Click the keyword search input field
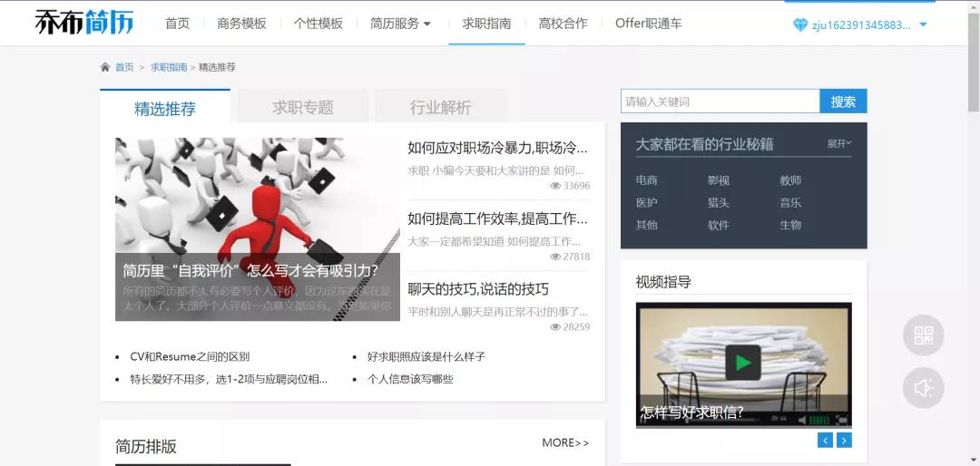The height and width of the screenshot is (466, 980). (x=720, y=102)
